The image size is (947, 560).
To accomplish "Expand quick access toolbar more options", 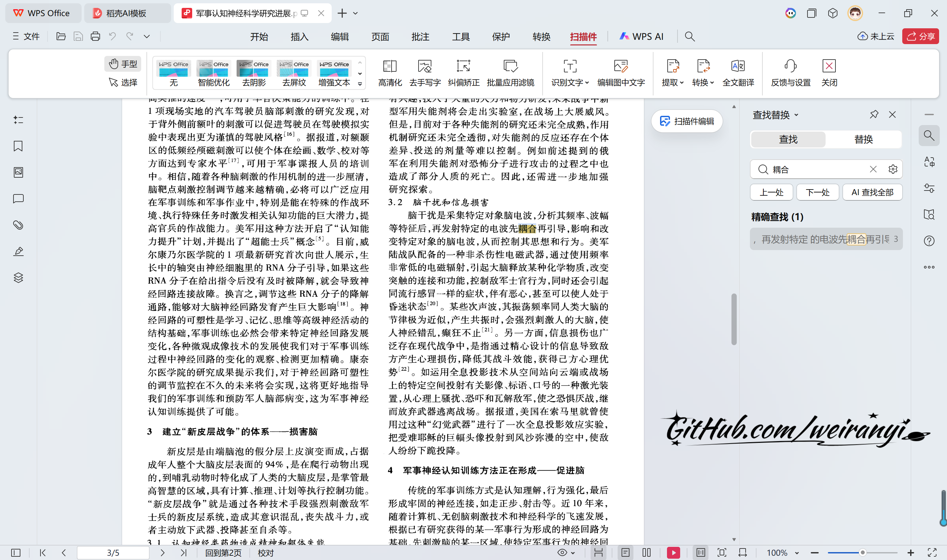I will (x=147, y=37).
